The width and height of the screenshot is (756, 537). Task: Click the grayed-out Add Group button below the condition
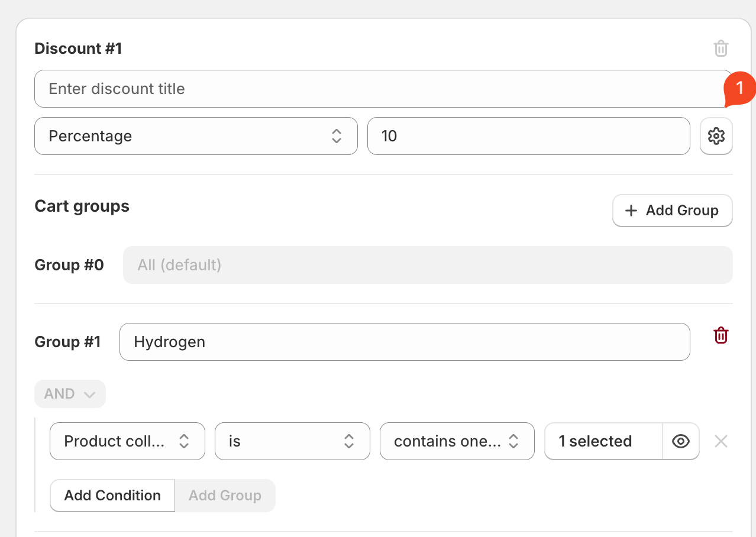point(225,496)
